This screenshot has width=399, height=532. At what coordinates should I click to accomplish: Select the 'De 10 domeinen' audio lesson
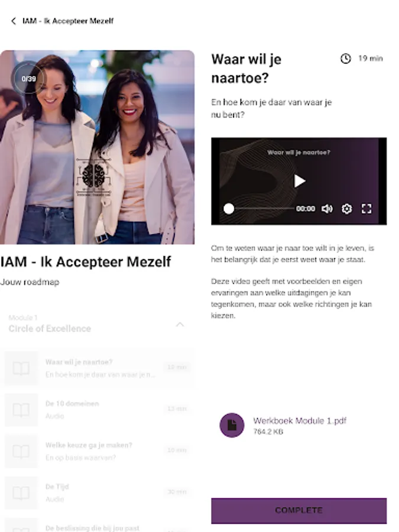(x=98, y=410)
